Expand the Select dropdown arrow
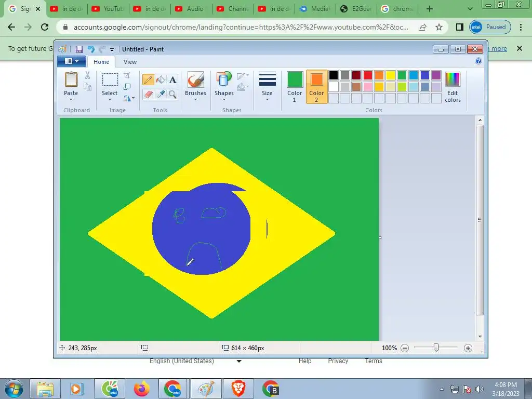Screen dimensions: 532x399 110,100
